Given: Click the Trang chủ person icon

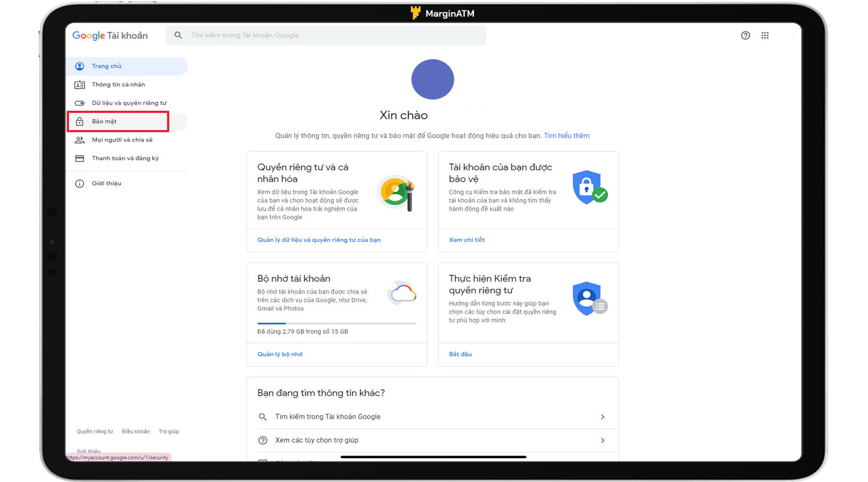Looking at the screenshot, I should click(x=80, y=66).
